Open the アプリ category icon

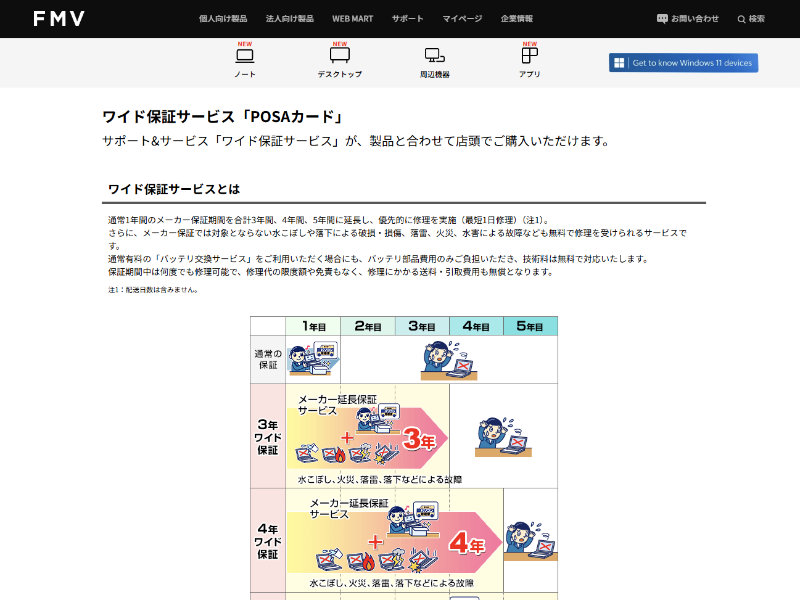click(530, 56)
